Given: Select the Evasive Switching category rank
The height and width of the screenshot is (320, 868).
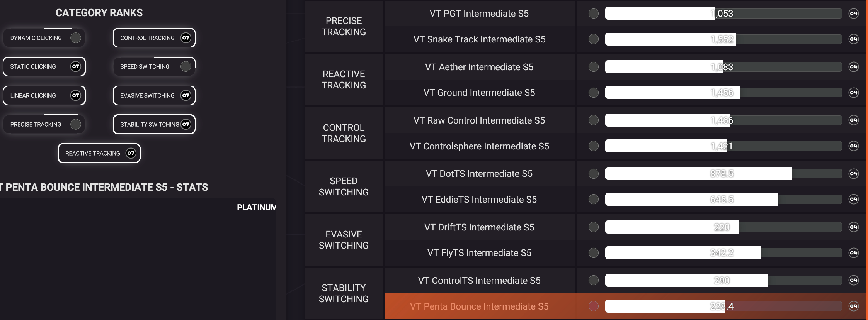Looking at the screenshot, I should click(x=147, y=95).
